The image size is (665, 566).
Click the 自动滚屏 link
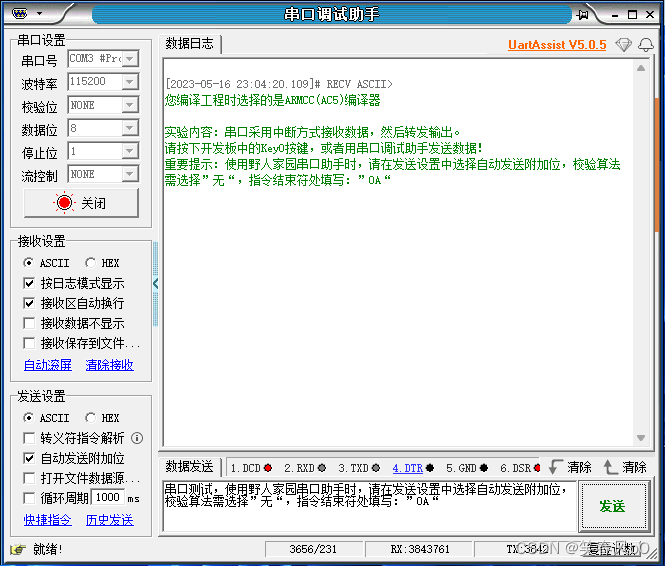tap(48, 365)
